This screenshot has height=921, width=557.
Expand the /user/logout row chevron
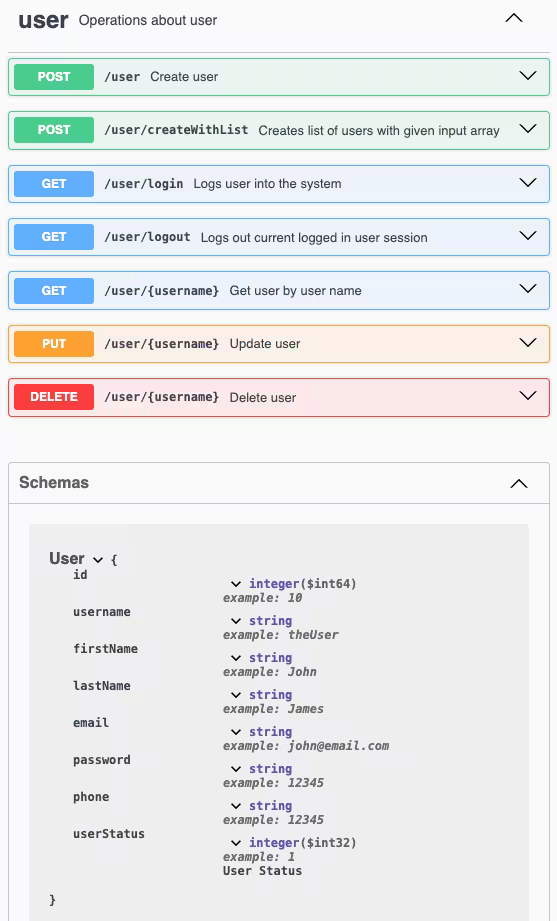tap(528, 236)
